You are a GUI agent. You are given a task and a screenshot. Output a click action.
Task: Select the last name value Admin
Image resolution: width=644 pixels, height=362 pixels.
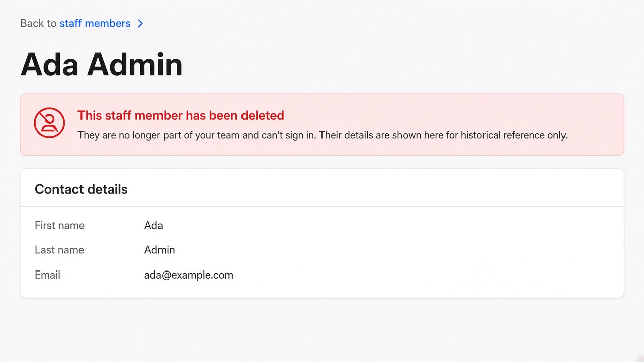(x=159, y=250)
